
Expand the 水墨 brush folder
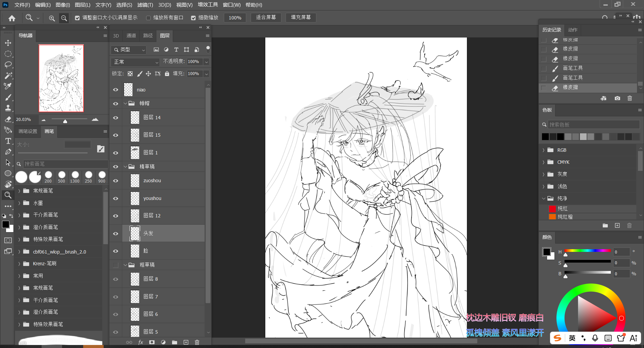(x=19, y=203)
